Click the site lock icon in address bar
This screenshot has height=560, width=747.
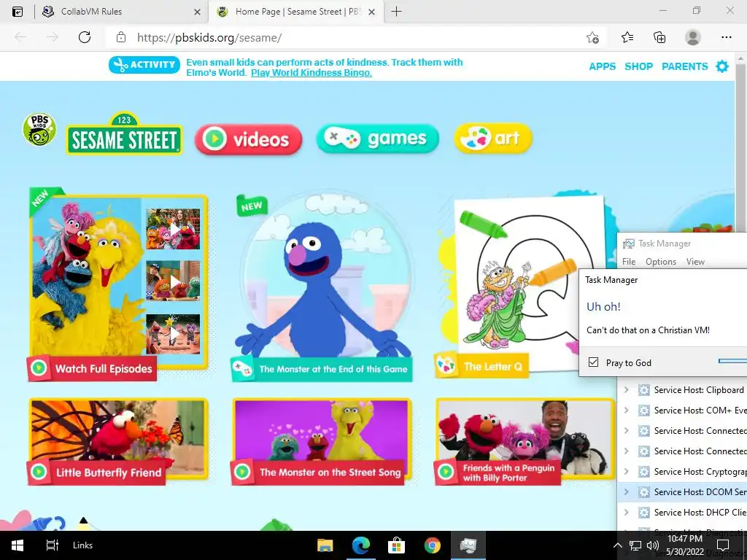[x=121, y=37]
